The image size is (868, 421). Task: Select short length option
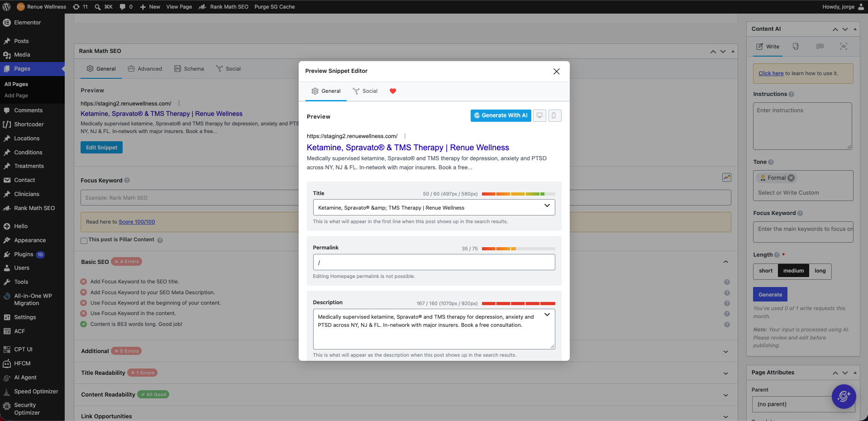pyautogui.click(x=766, y=271)
